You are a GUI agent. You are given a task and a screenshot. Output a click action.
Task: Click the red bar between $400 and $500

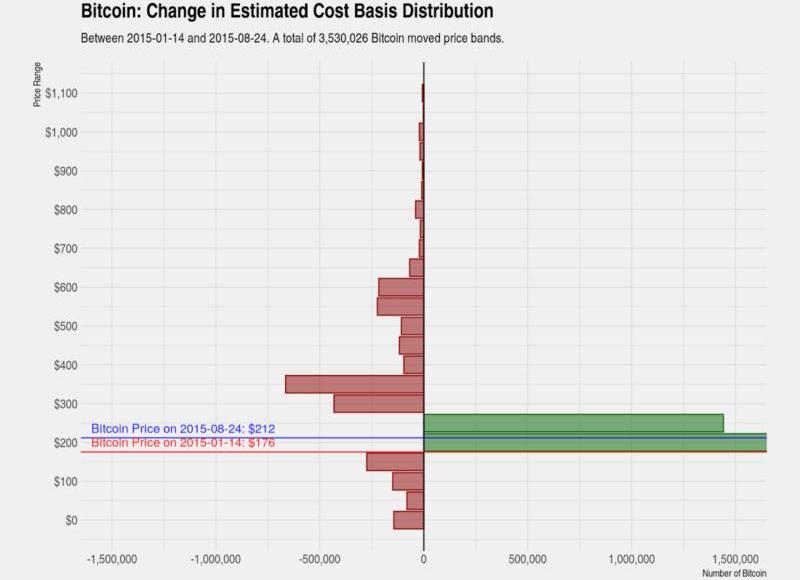(411, 346)
